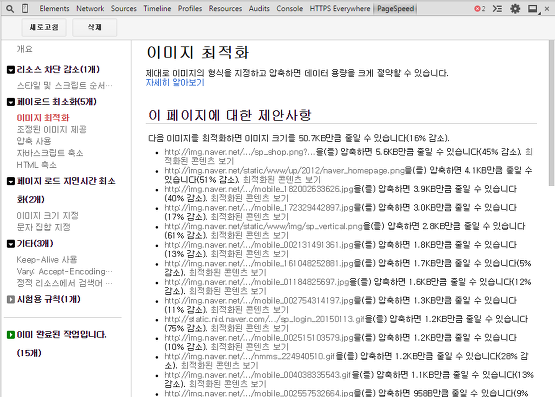Open the Network tab

pos(90,8)
